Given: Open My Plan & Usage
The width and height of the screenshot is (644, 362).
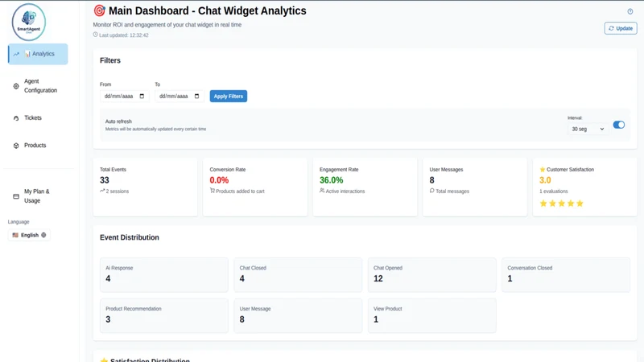Looking at the screenshot, I should point(38,196).
